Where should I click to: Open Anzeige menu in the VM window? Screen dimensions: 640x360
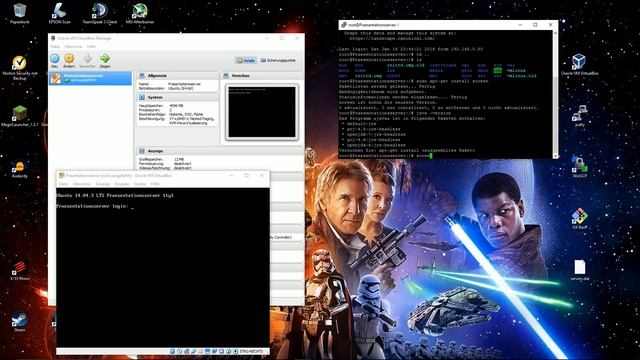102,184
